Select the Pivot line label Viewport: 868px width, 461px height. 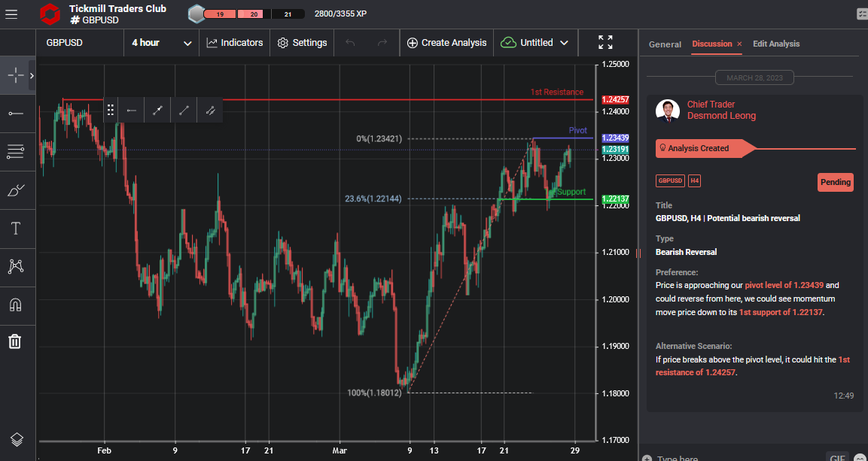click(x=578, y=130)
